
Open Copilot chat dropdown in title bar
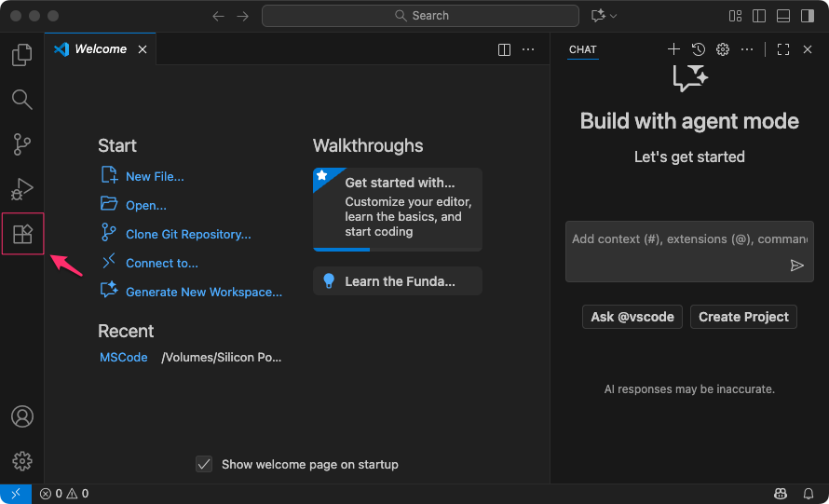(604, 16)
